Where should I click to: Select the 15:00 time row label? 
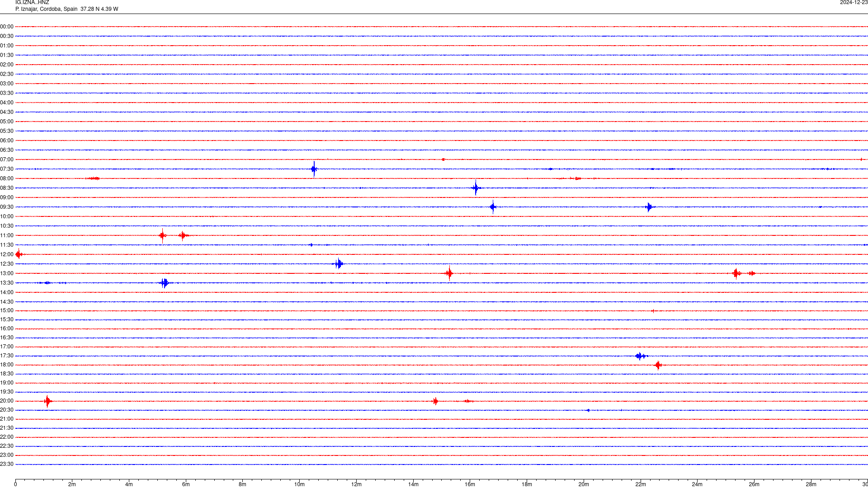tap(7, 310)
